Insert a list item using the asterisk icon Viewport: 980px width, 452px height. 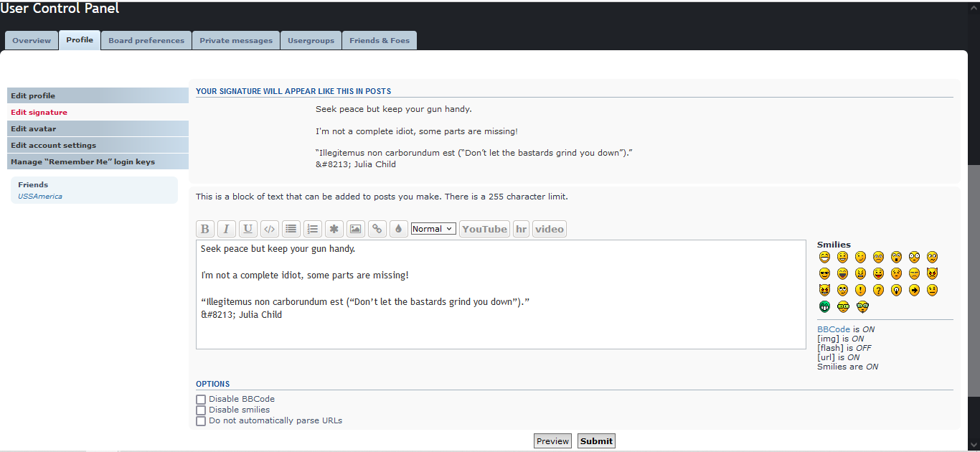point(334,229)
